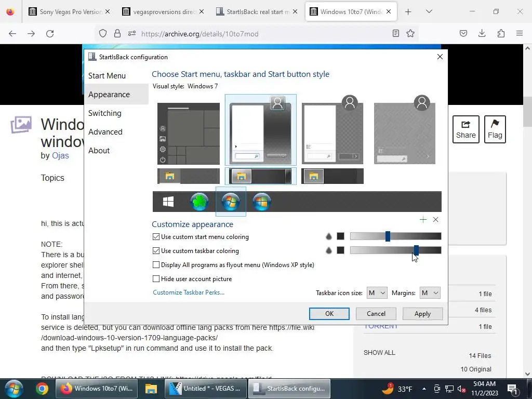Select fully transparent start menu style thumbnail
The width and height of the screenshot is (532, 399).
click(x=404, y=130)
